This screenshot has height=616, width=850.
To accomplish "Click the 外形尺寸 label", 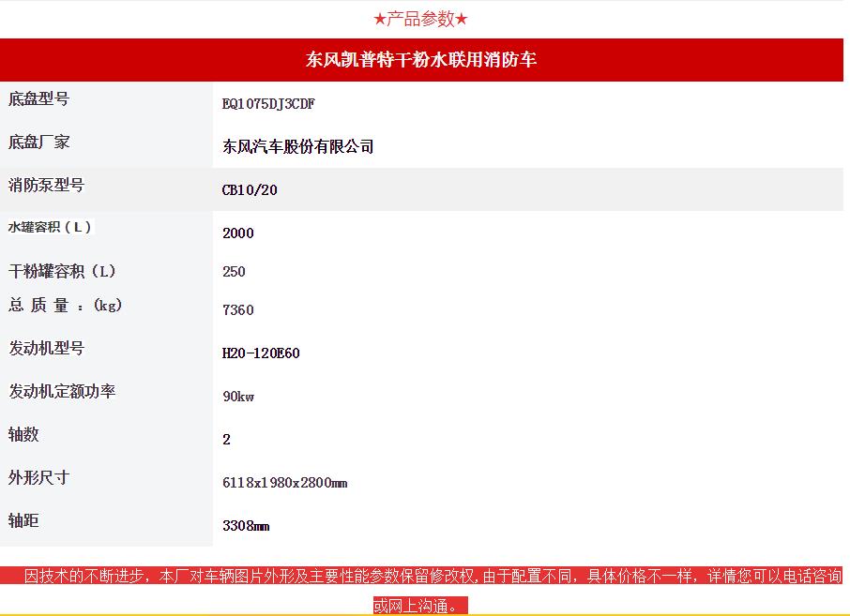I will [38, 477].
